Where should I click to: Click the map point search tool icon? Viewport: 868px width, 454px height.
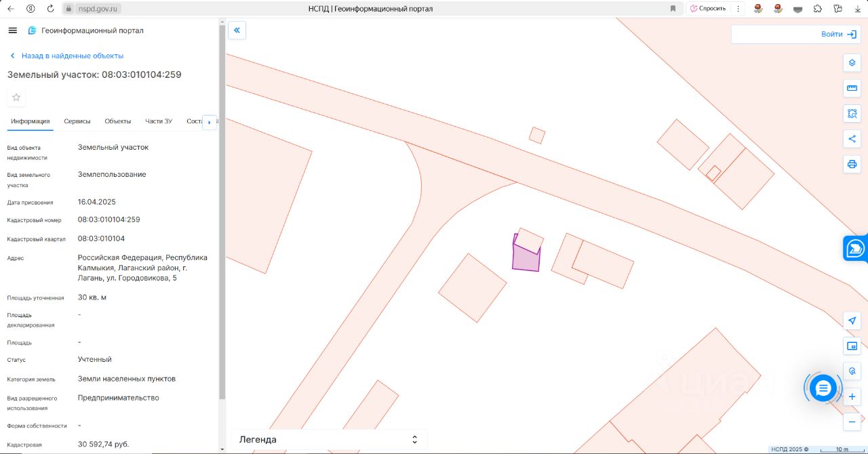pos(852,371)
